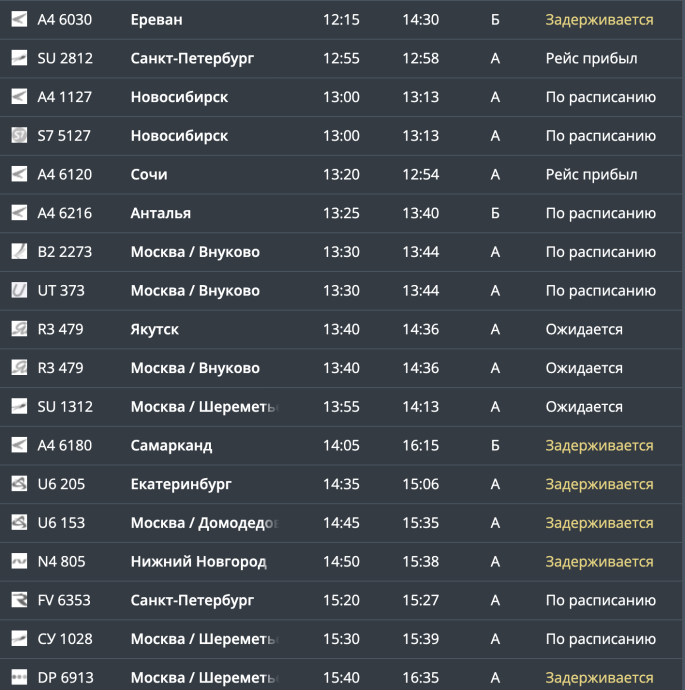Open the Самарканд flight details
685x690 pixels.
point(171,446)
